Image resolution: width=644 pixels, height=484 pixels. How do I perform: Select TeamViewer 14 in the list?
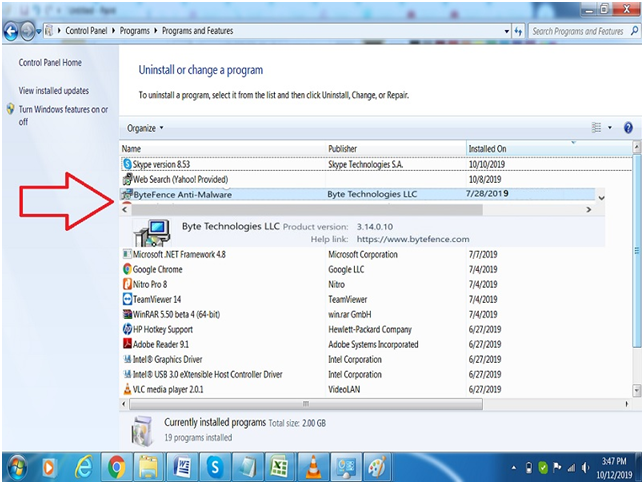(x=157, y=300)
